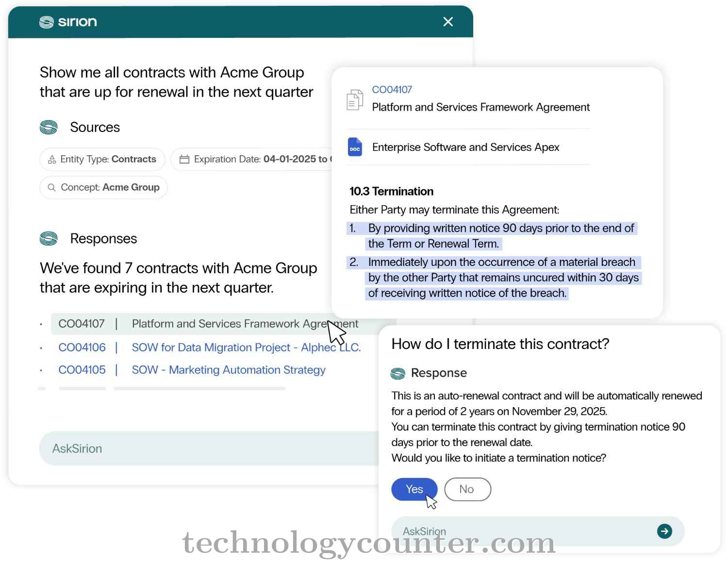
Task: Select the Expiration Date filter chip
Action: click(x=251, y=159)
